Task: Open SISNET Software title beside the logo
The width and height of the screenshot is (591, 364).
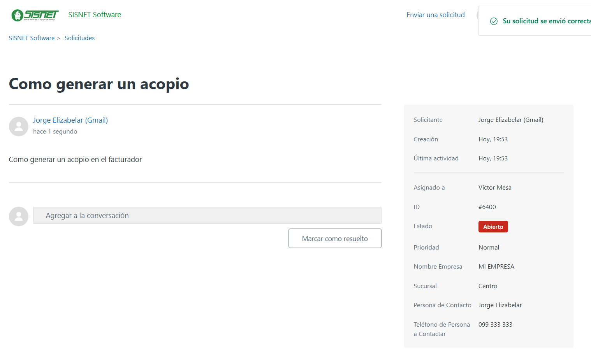Action: coord(95,15)
